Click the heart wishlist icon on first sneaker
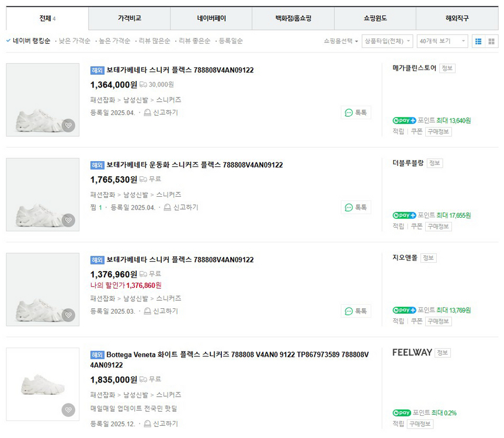 68,126
